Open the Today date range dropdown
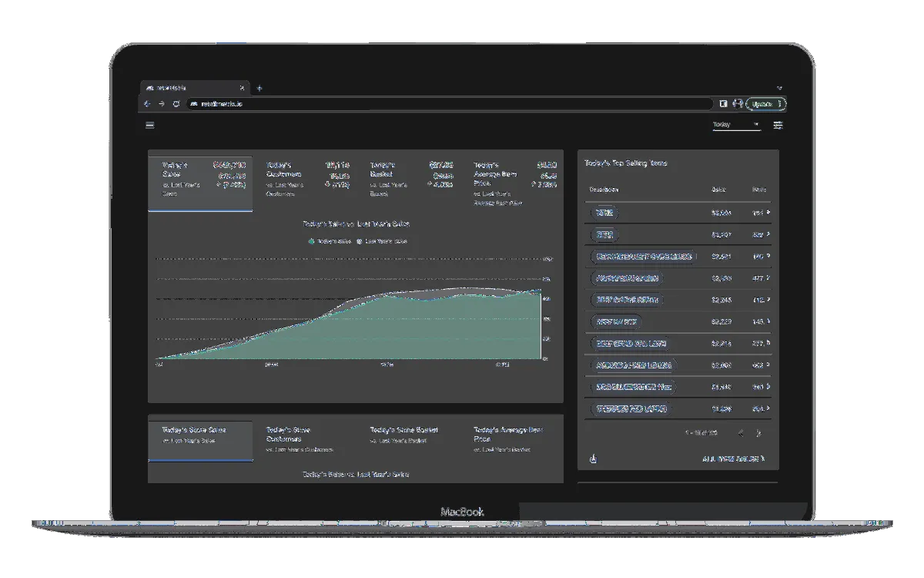Image resolution: width=924 pixels, height=578 pixels. (x=735, y=125)
